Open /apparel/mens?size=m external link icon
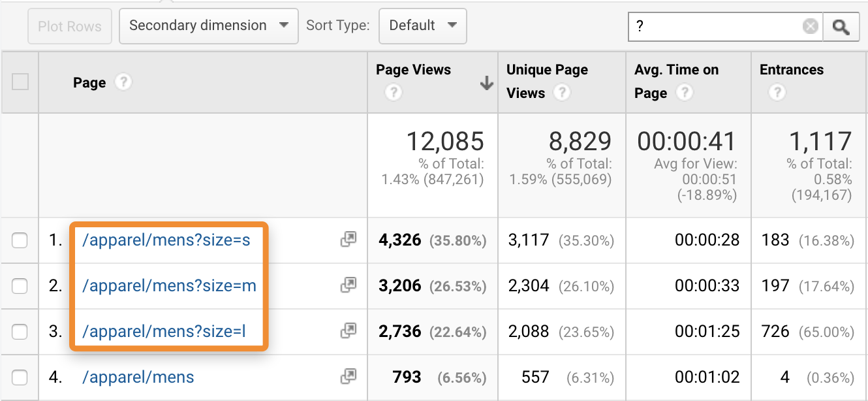The image size is (868, 401). 349,285
